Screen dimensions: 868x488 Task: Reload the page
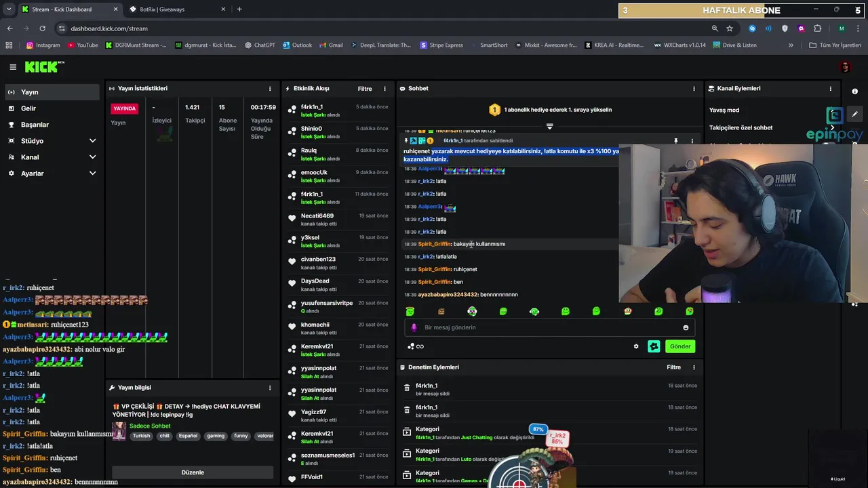(x=42, y=28)
